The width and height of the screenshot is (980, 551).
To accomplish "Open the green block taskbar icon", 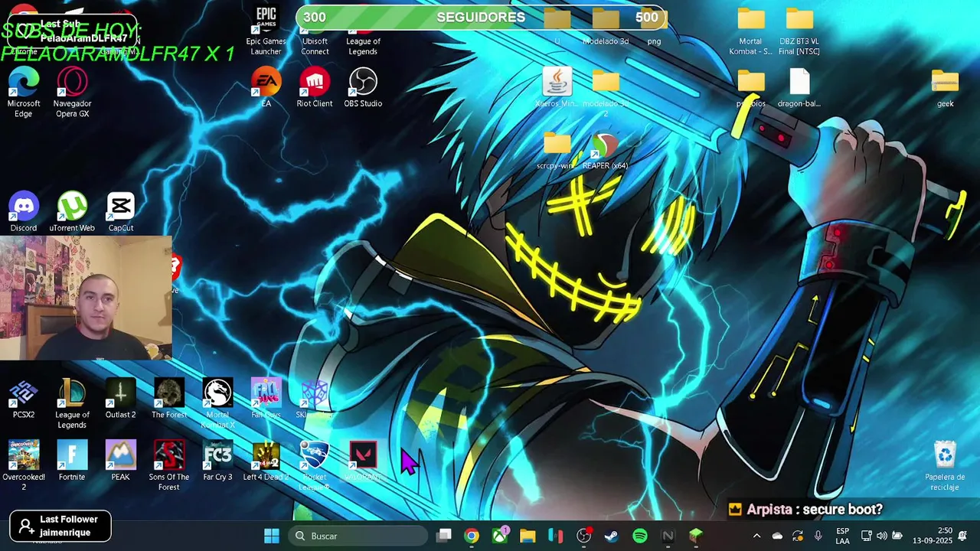I will click(696, 536).
